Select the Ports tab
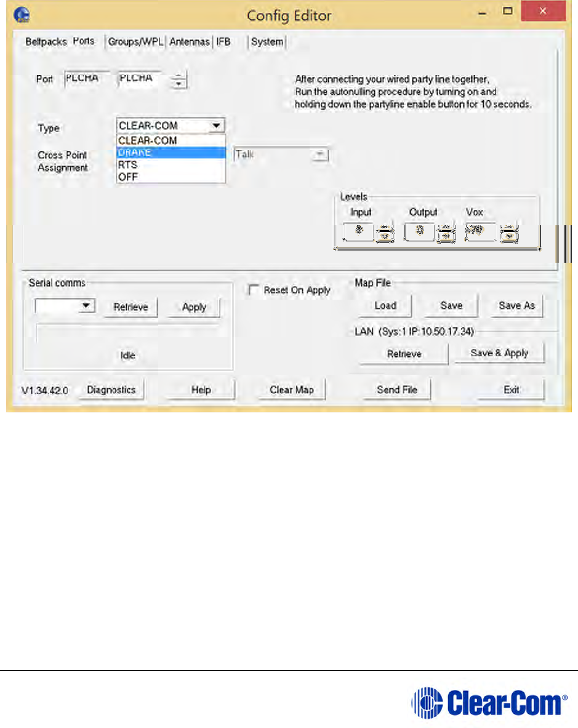Screen dimensions: 578x728 (84, 41)
